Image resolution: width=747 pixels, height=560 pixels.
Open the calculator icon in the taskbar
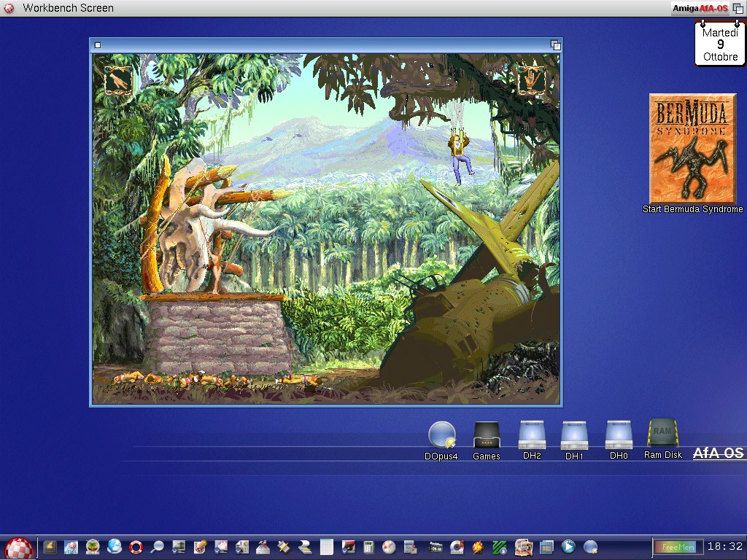coord(368,546)
